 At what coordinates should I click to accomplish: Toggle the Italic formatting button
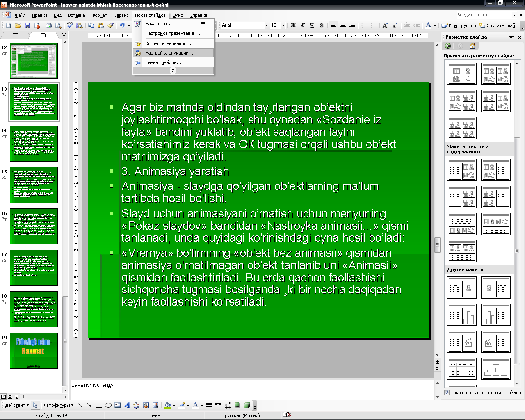303,25
